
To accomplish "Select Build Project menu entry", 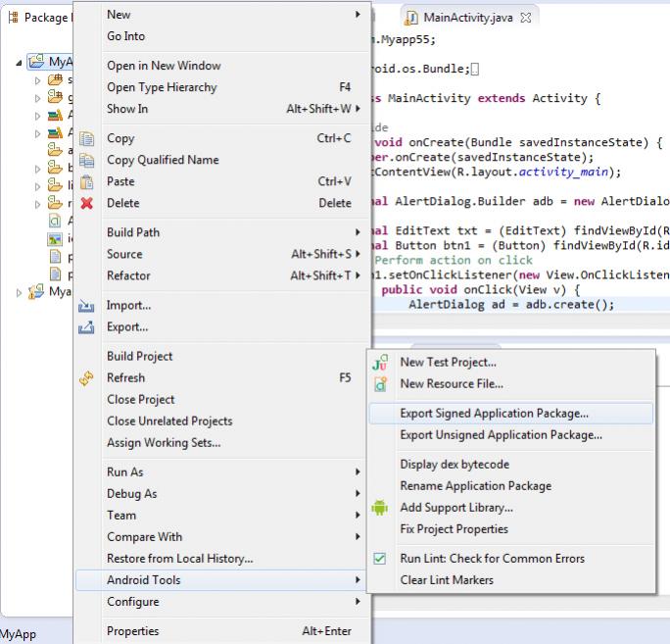I will (x=221, y=357).
